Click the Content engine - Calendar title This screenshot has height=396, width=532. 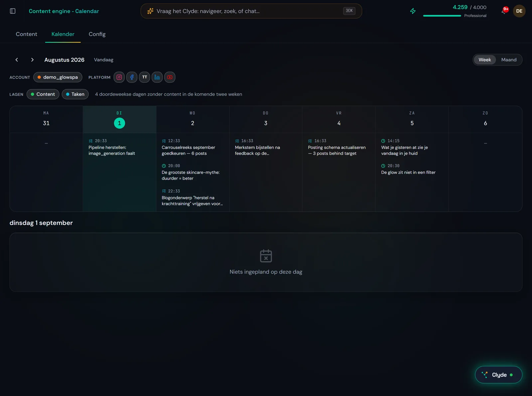pos(64,11)
